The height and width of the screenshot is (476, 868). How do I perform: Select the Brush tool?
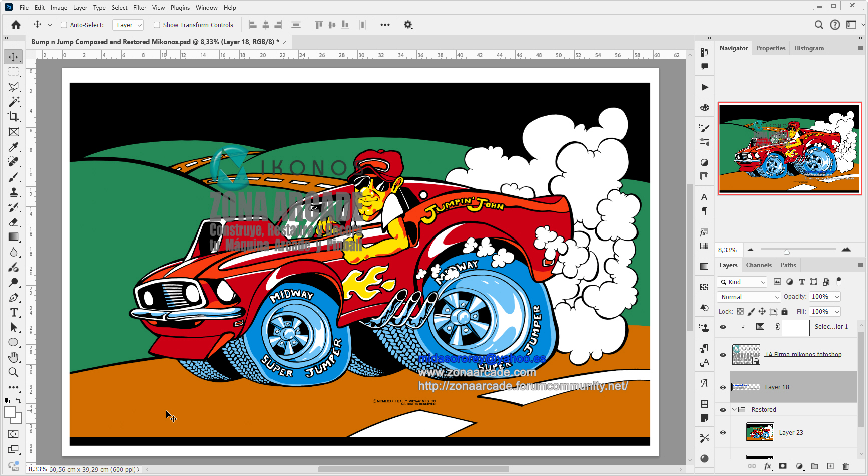point(14,177)
